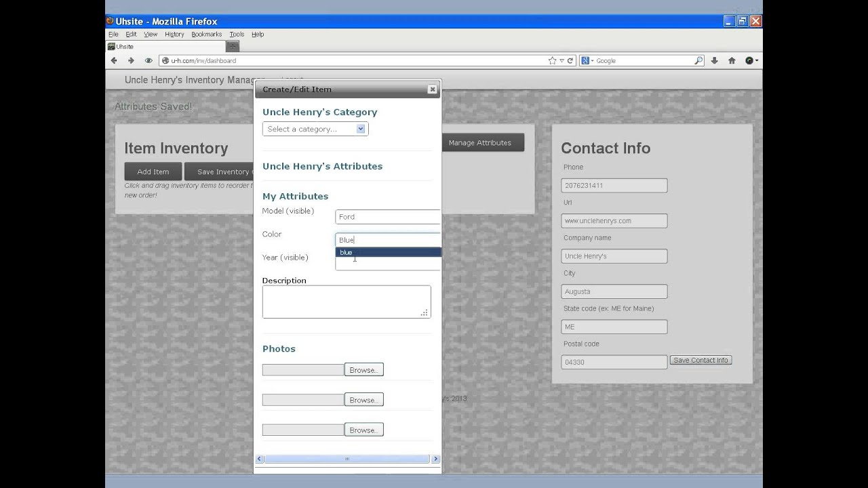Open the URL history dropdown arrow

click(561, 60)
